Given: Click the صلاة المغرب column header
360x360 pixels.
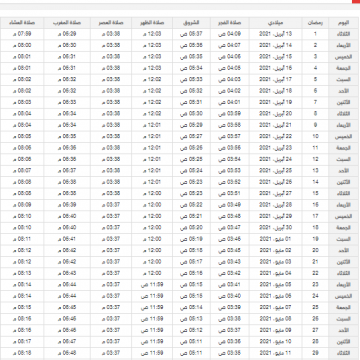Looking at the screenshot, I should (x=67, y=23).
